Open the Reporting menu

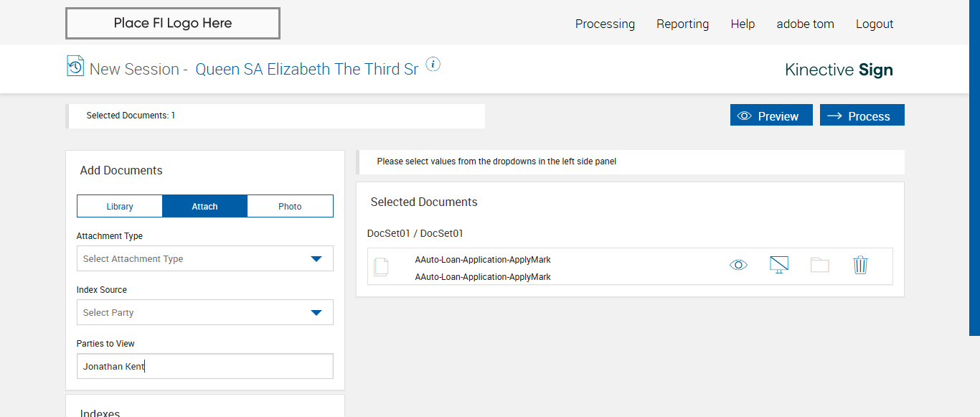[682, 24]
